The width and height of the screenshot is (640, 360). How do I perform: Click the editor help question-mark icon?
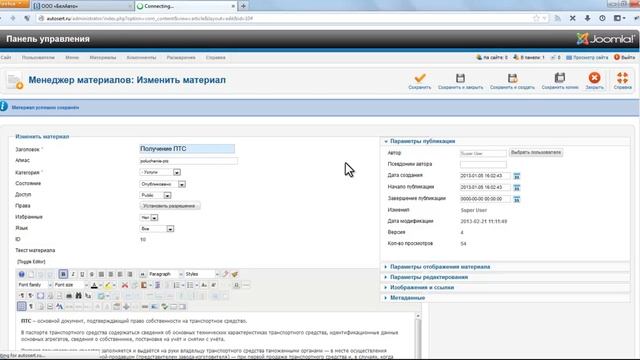tap(22, 274)
